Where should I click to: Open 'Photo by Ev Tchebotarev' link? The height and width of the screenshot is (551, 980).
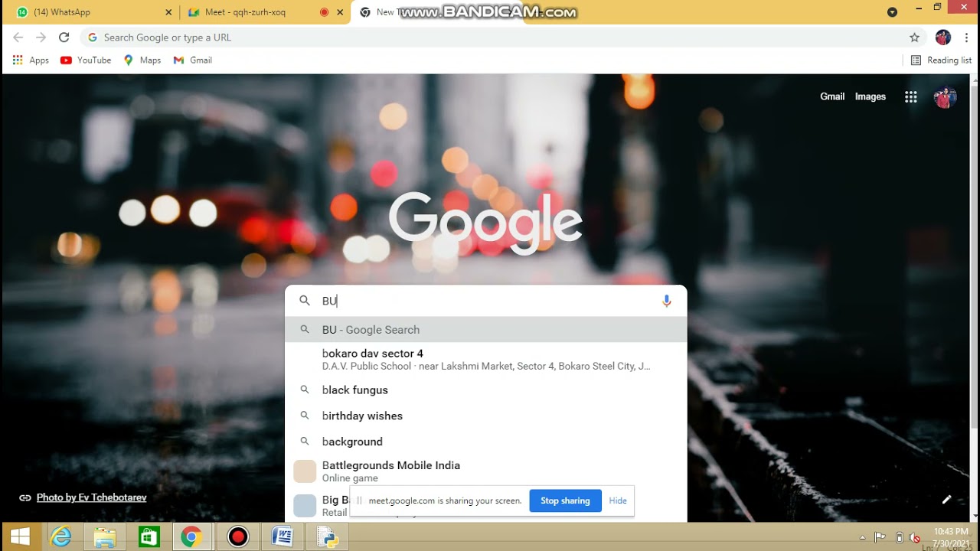(91, 497)
